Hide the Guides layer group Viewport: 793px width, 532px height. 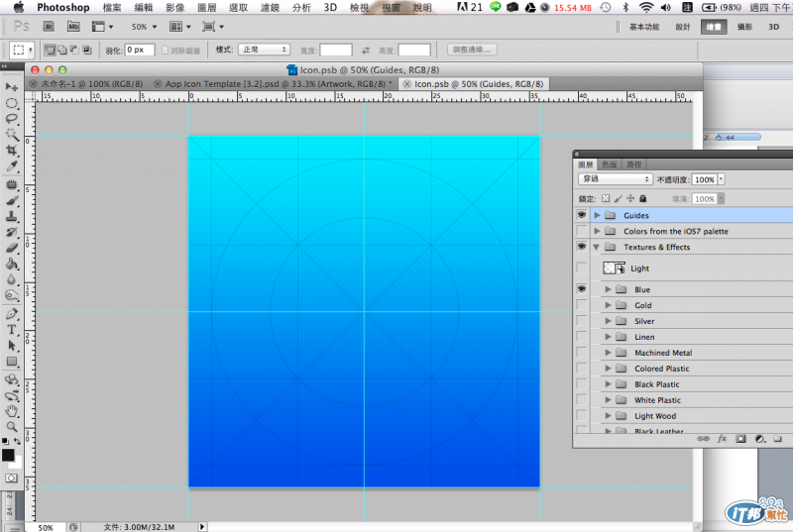click(x=581, y=215)
